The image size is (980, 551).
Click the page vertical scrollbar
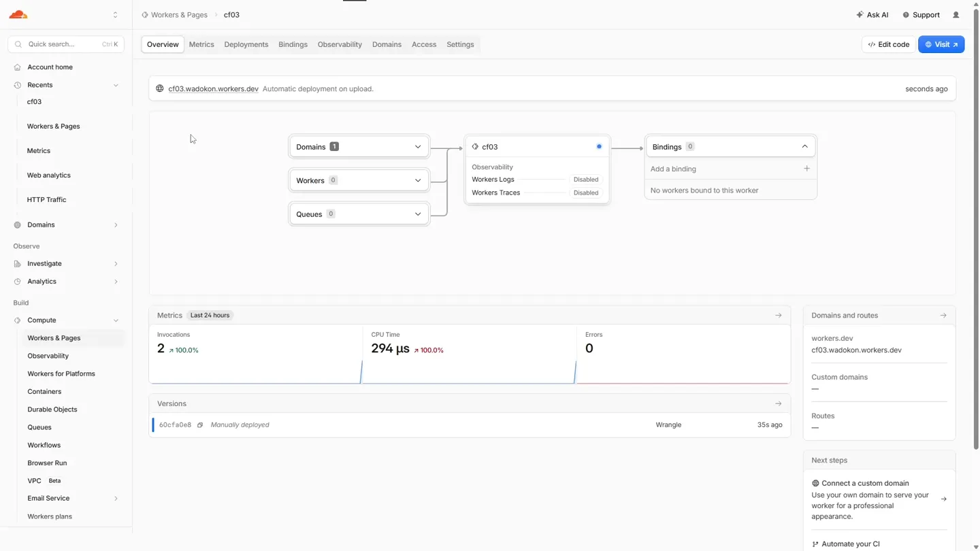coord(976,228)
